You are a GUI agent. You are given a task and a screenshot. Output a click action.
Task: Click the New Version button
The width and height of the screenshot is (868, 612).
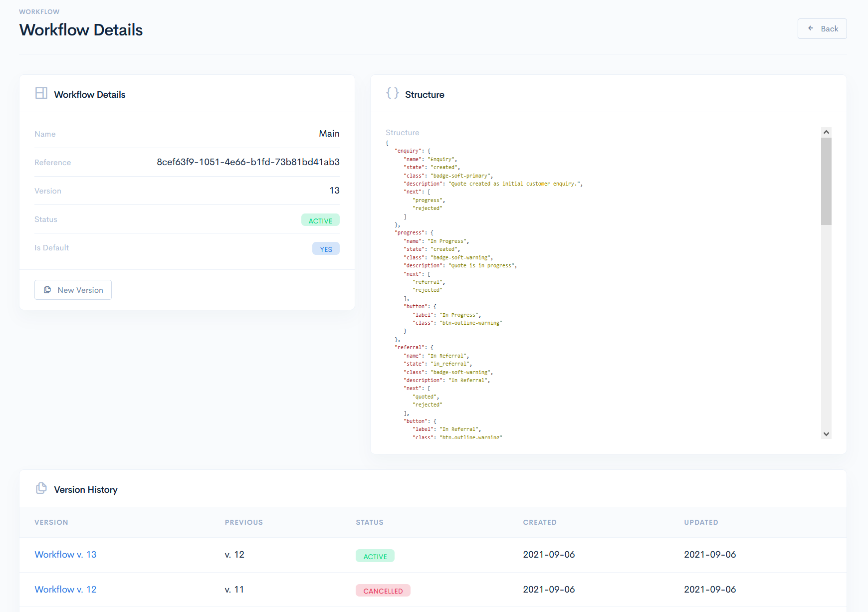point(73,290)
